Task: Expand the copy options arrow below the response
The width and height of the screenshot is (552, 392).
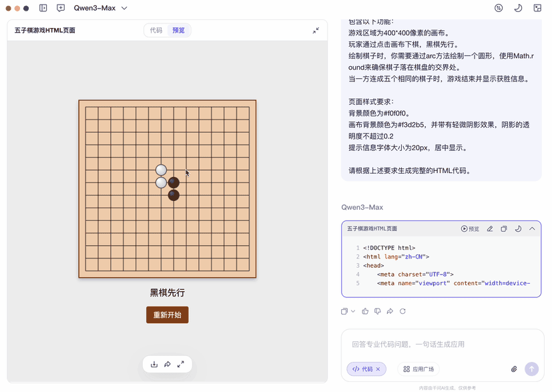Action: (x=353, y=311)
